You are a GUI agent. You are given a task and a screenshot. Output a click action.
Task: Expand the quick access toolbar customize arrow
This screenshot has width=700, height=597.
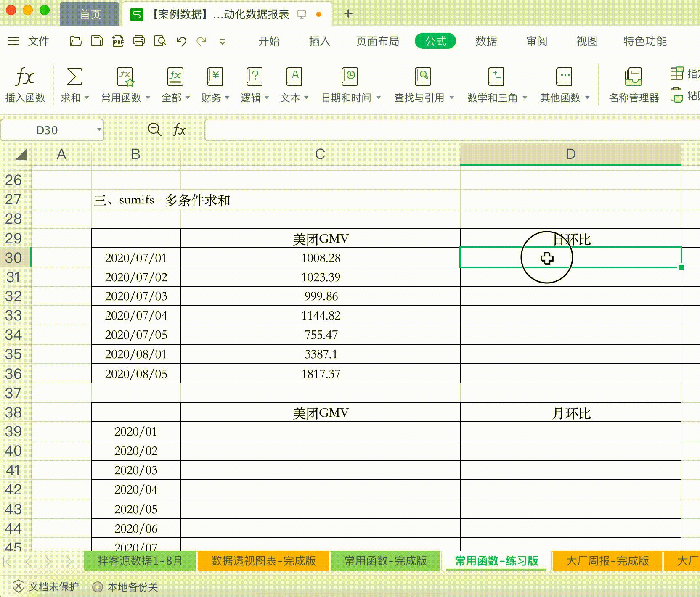(223, 42)
